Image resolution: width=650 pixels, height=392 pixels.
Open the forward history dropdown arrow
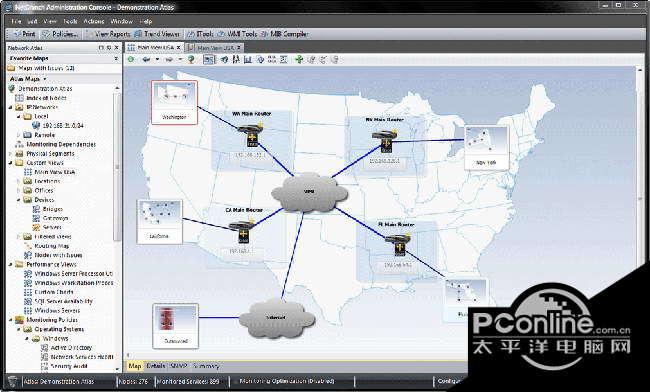pos(180,60)
